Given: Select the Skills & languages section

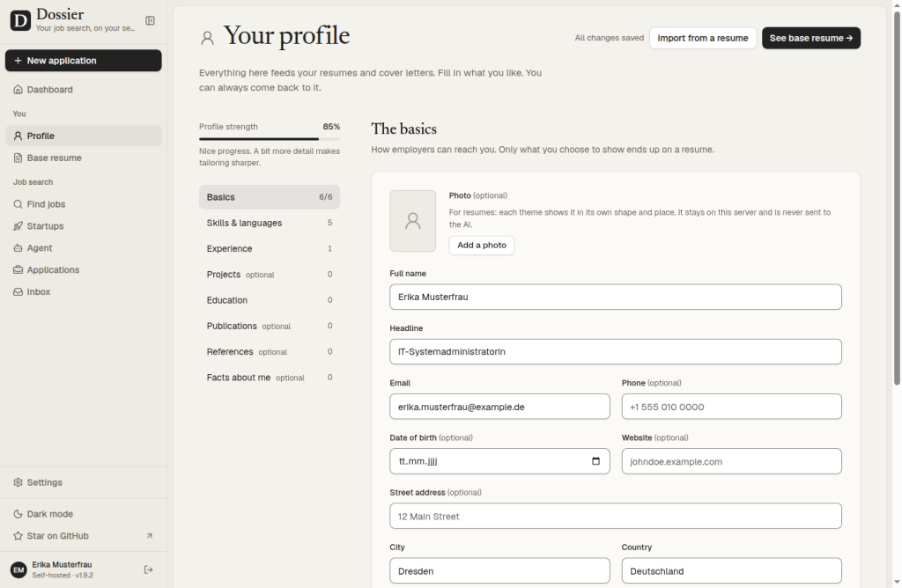Looking at the screenshot, I should tap(270, 223).
